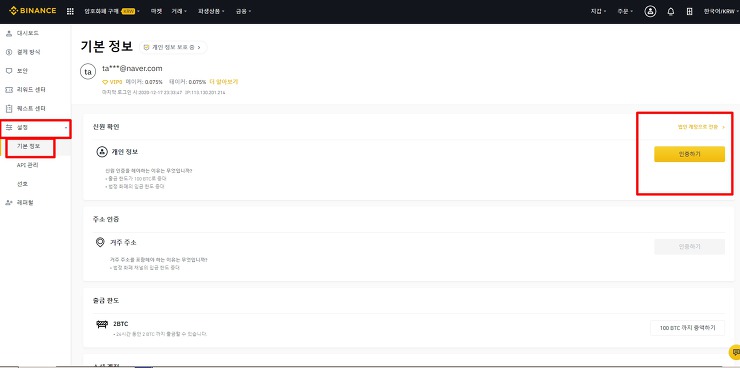Click the 2BTC limit text
The image size is (740, 368).
click(121, 324)
